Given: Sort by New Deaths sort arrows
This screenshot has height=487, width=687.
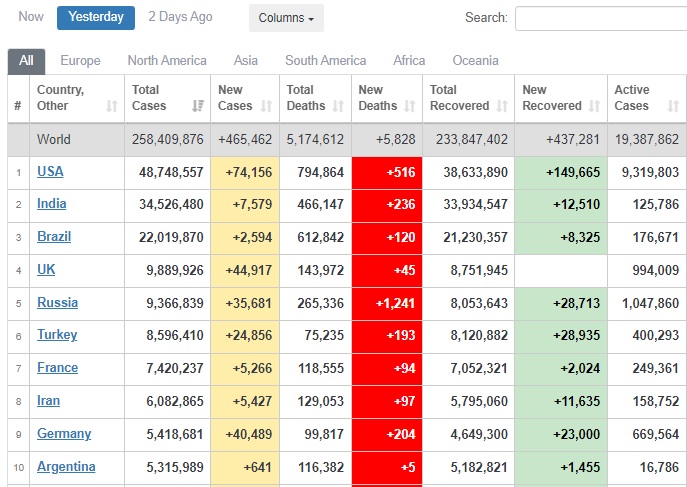Looking at the screenshot, I should [x=410, y=106].
